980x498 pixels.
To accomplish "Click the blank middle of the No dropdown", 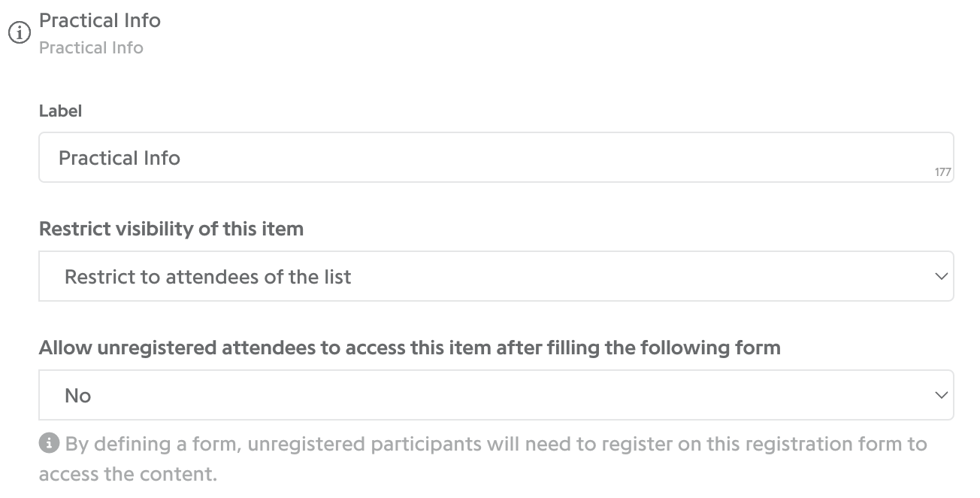I will [496, 395].
